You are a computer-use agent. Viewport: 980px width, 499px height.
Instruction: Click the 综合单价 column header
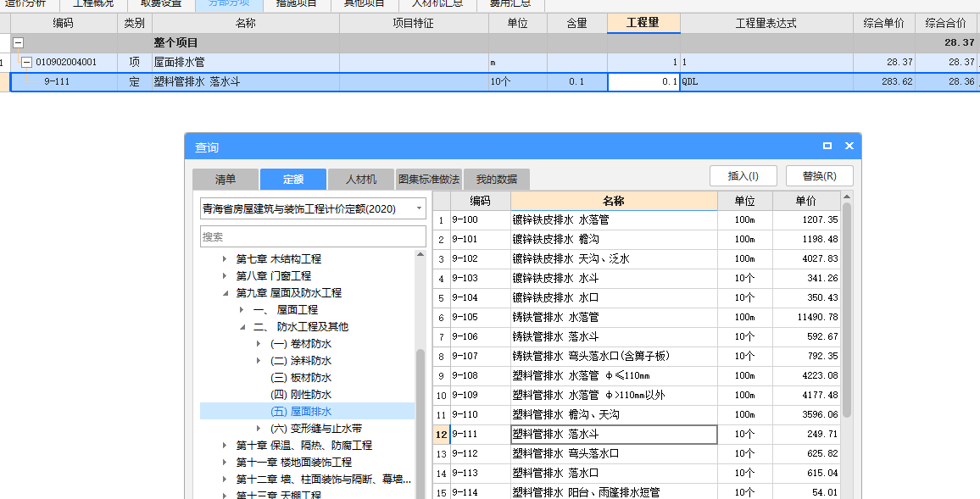883,23
